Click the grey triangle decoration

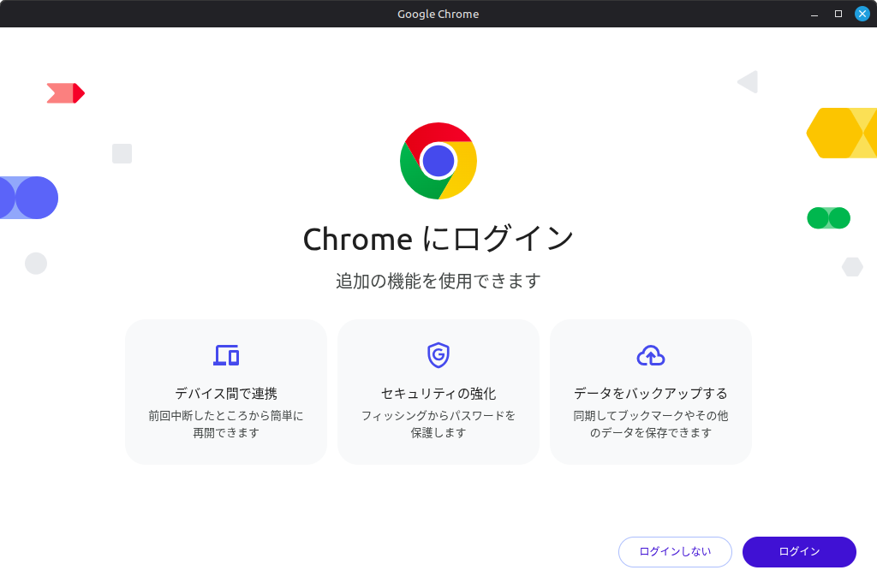(749, 82)
